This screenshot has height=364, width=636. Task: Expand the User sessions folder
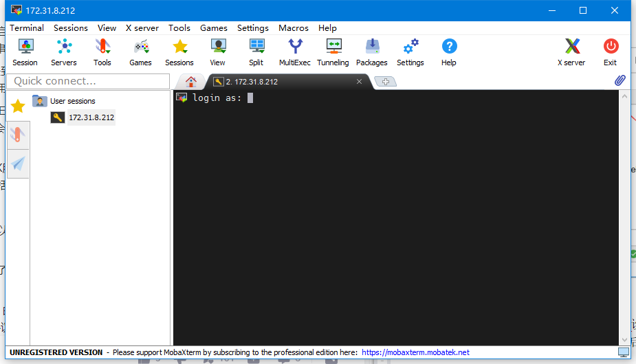(40, 101)
